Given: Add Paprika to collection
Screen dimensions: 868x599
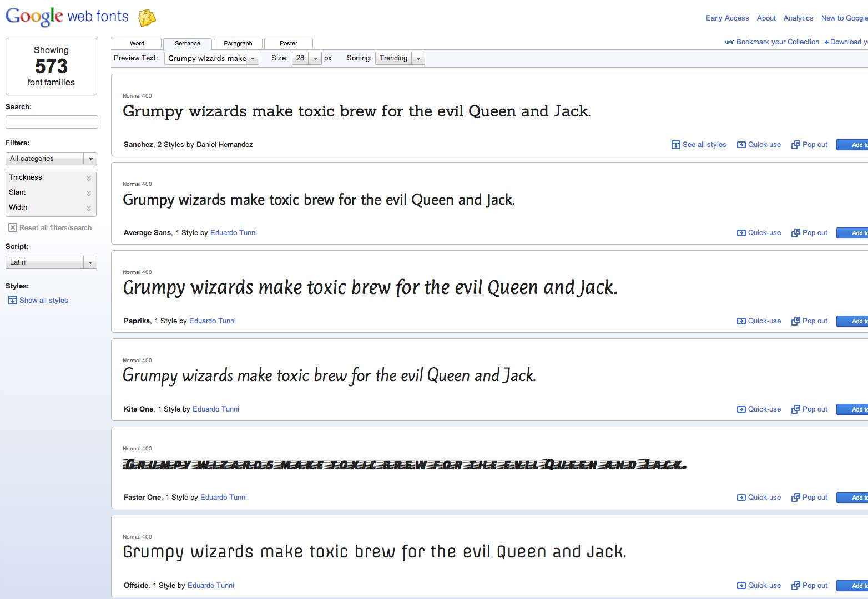Looking at the screenshot, I should point(852,321).
